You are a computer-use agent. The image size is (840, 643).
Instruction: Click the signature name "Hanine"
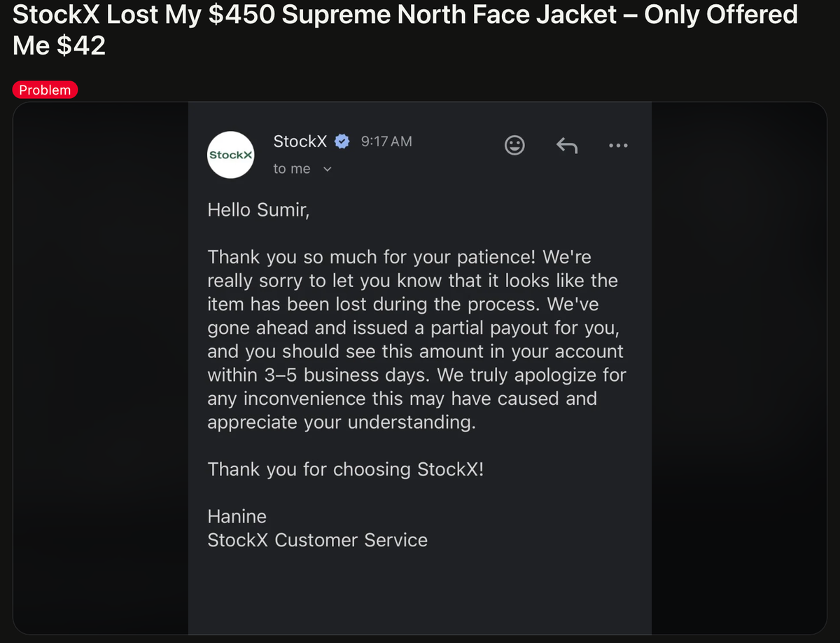(x=237, y=516)
